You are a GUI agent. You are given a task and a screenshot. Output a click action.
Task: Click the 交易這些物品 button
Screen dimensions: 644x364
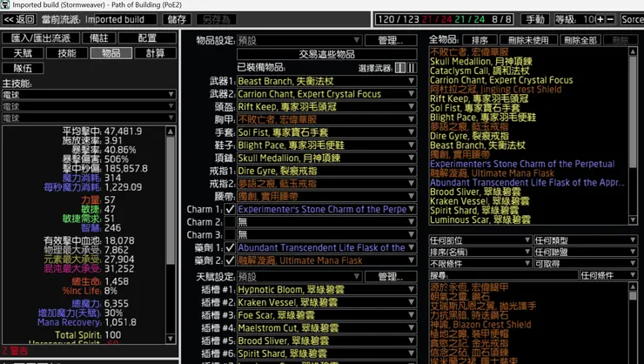327,54
